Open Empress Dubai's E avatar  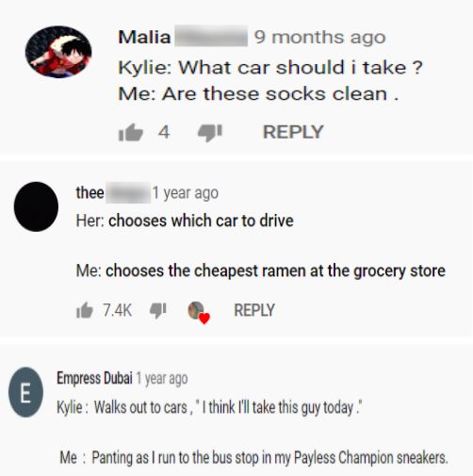[25, 392]
